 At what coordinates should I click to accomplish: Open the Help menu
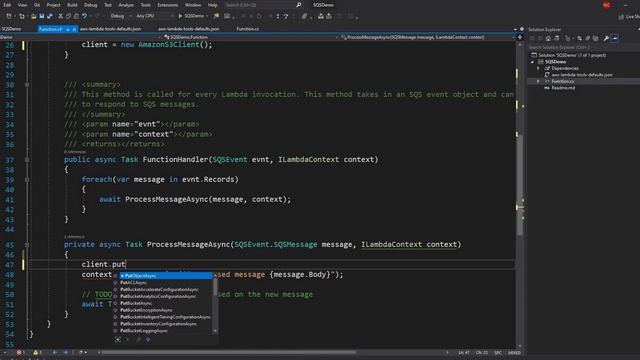[213, 5]
